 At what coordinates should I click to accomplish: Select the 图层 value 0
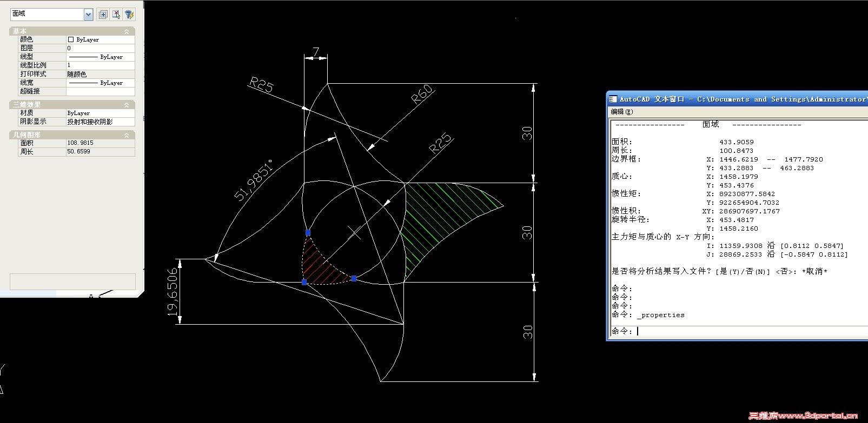click(100, 48)
